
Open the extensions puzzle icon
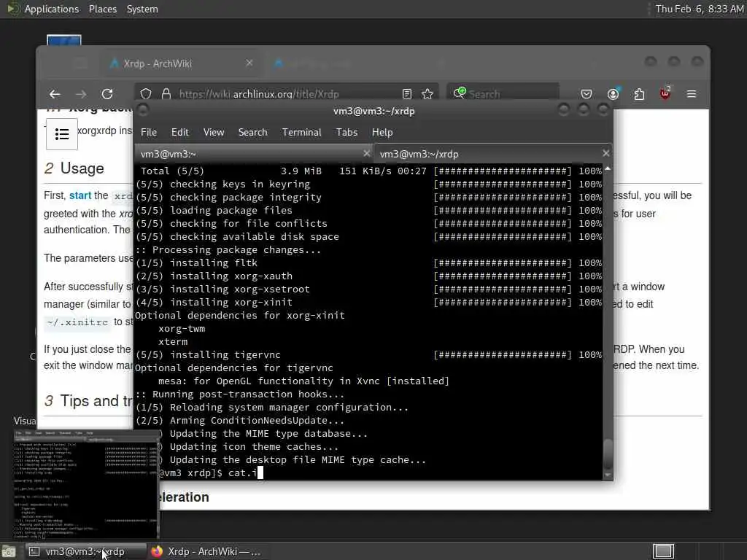[x=639, y=94]
